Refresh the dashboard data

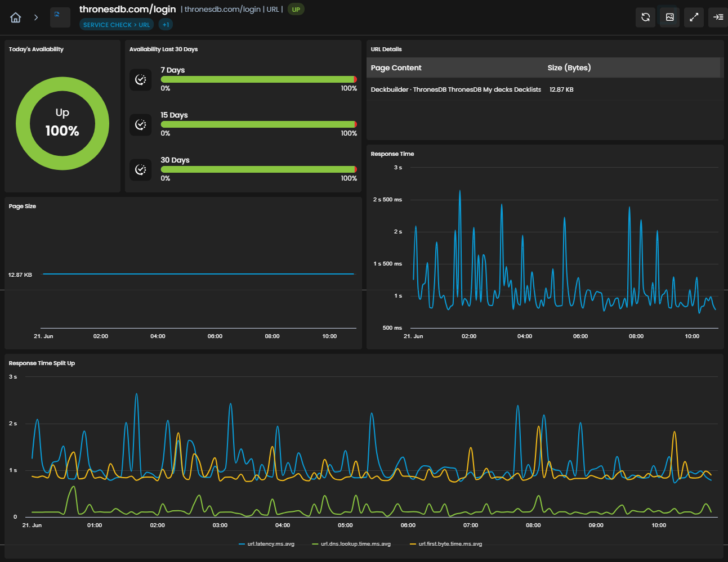(646, 17)
